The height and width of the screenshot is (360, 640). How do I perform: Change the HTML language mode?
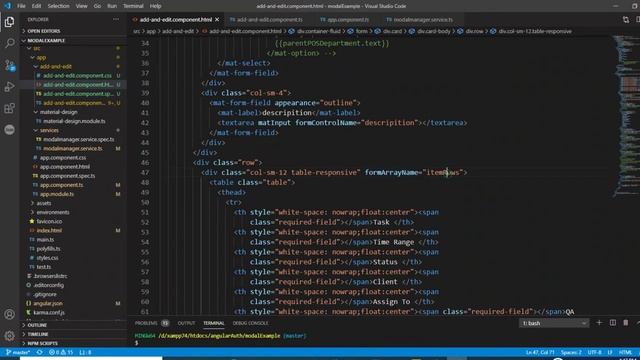(625, 352)
